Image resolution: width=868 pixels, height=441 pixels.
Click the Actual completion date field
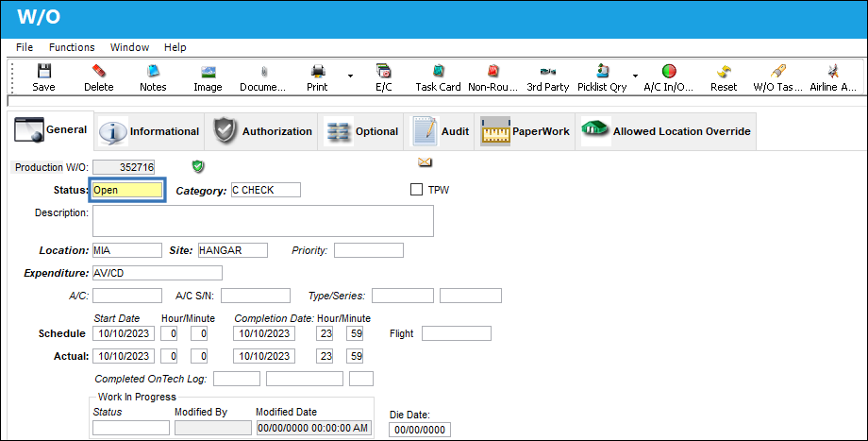264,356
